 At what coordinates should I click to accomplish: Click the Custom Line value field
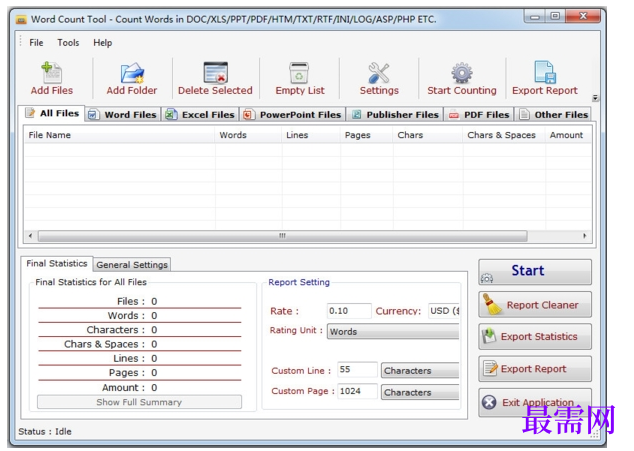click(x=357, y=370)
